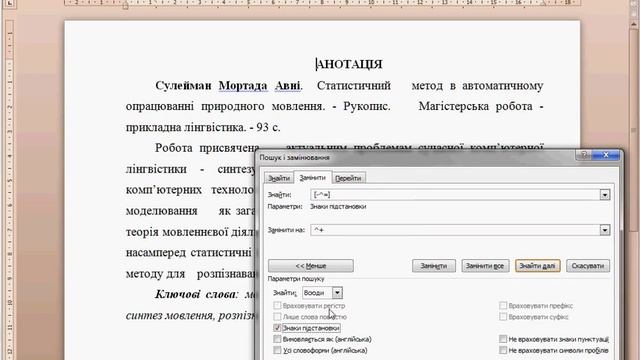Enable Усі словоформи (англійська) checkbox
Screen dimensions: 640x360
tap(277, 350)
